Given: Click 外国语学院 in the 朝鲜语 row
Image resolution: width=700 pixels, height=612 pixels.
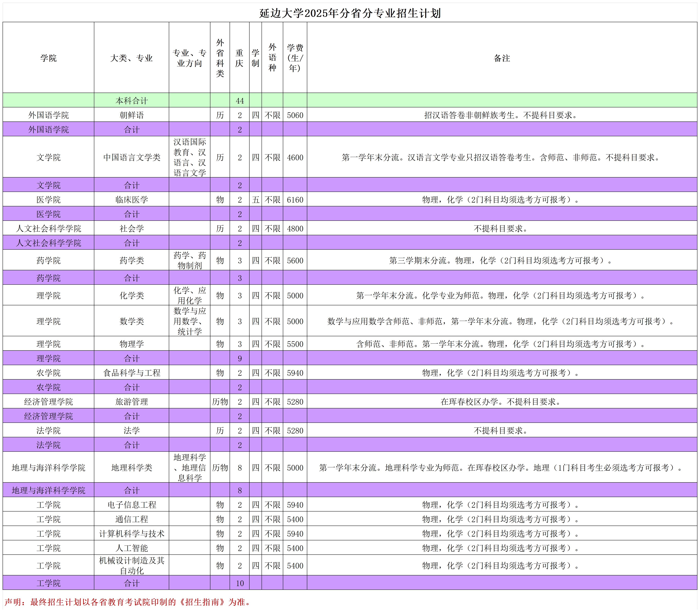Looking at the screenshot, I should [48, 115].
